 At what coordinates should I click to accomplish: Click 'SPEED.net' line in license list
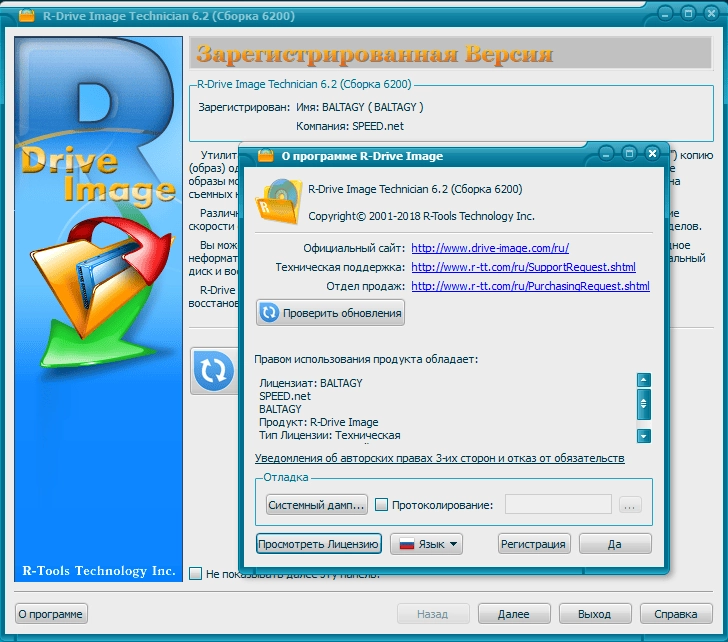click(285, 396)
